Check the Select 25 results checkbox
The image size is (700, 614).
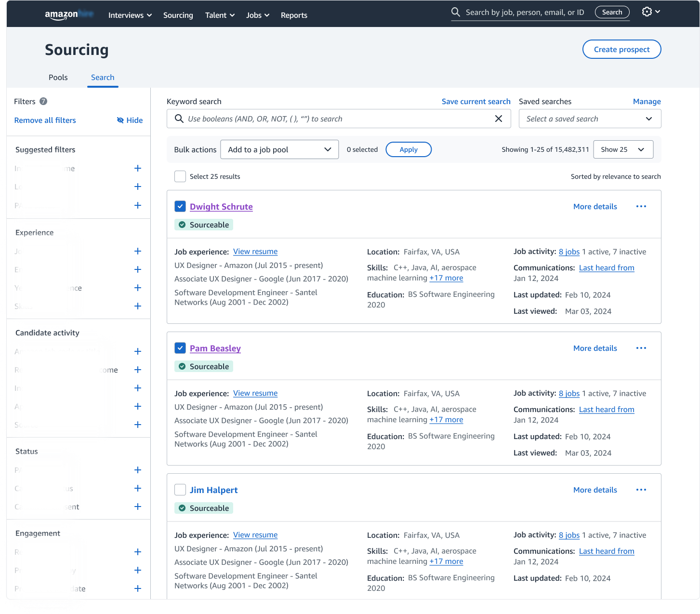(x=180, y=176)
